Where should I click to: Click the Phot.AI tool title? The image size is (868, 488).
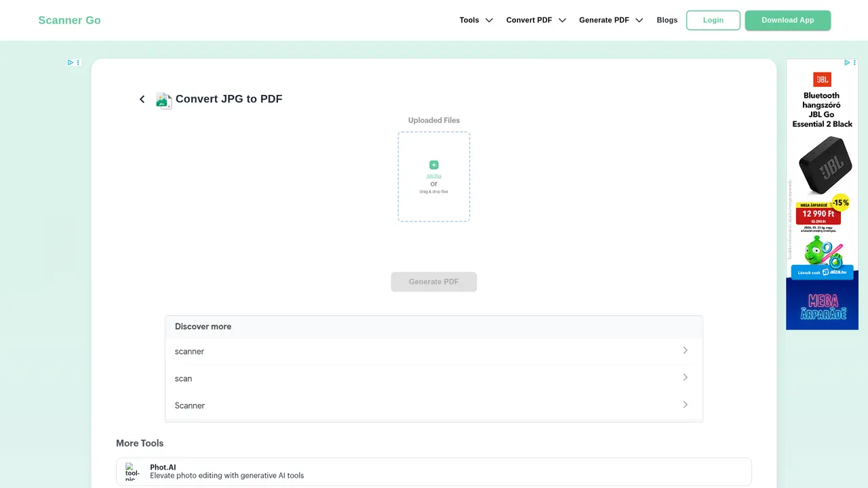click(163, 468)
